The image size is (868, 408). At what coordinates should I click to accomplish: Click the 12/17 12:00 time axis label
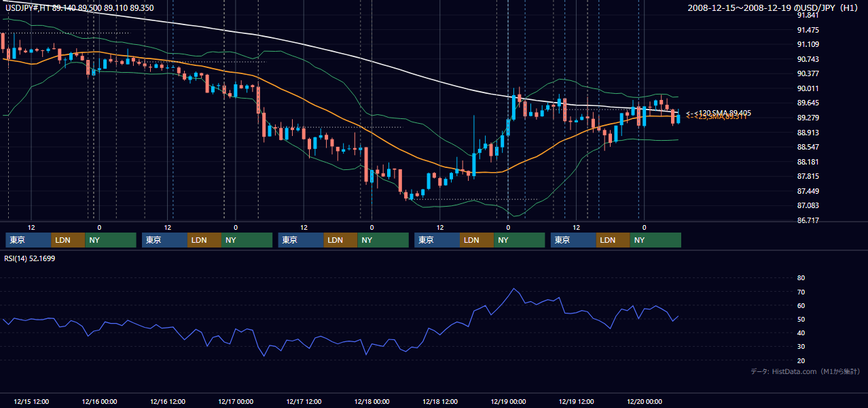point(304,401)
